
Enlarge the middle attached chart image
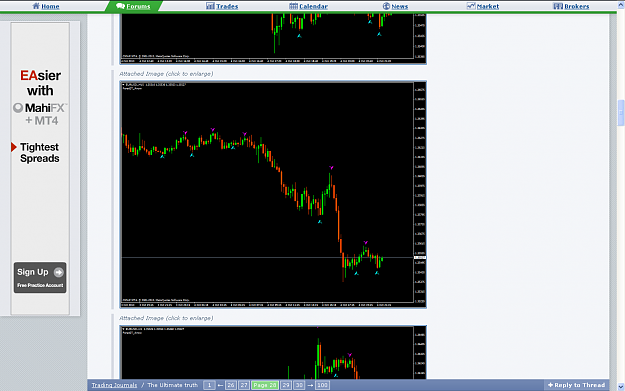click(x=273, y=194)
